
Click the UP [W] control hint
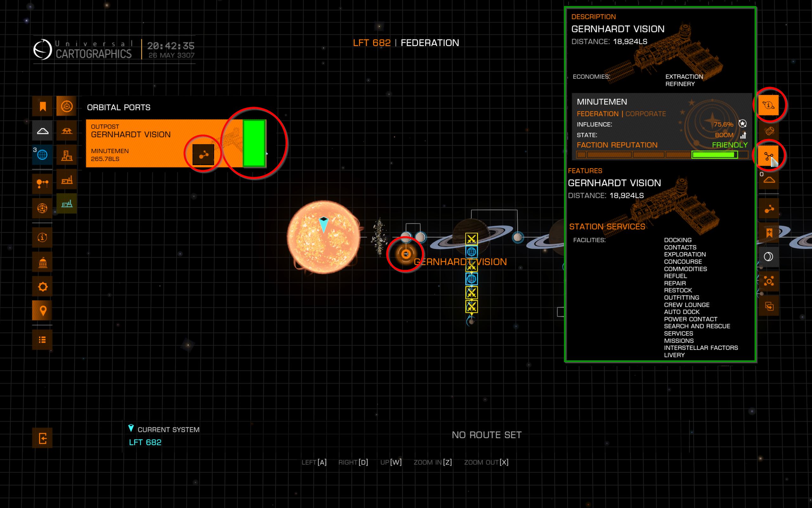[391, 462]
